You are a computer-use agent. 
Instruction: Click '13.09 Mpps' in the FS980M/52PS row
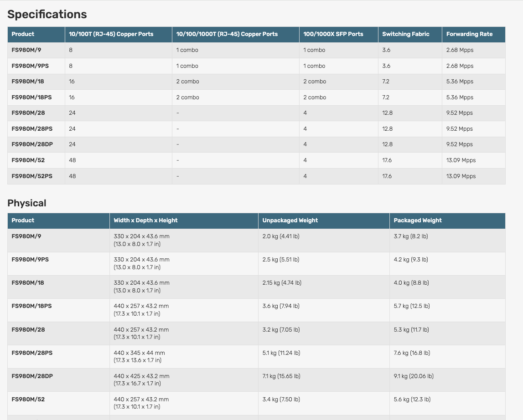[x=461, y=176]
